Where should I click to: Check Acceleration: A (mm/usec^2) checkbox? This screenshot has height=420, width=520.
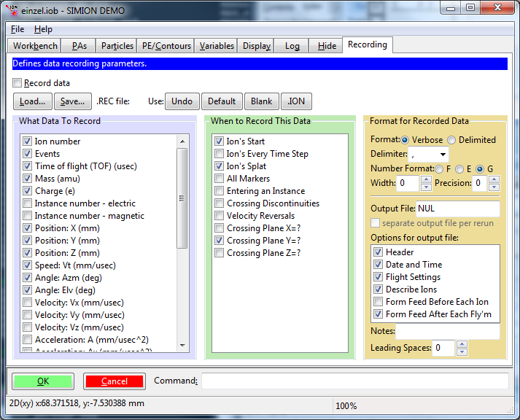[x=28, y=340]
